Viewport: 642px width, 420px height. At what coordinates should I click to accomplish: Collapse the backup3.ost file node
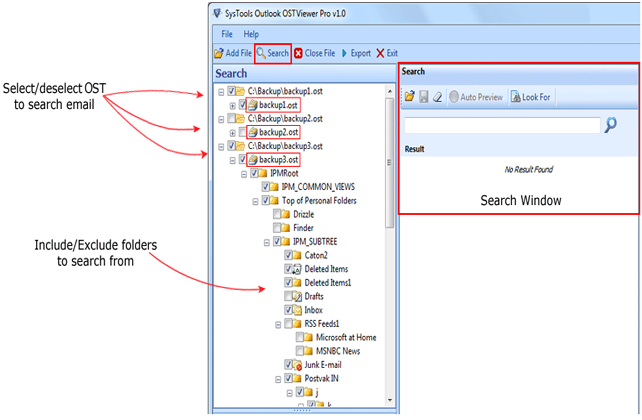click(233, 160)
